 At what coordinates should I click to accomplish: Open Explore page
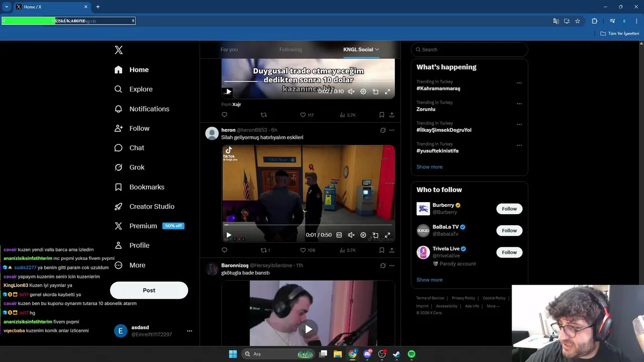(x=133, y=89)
